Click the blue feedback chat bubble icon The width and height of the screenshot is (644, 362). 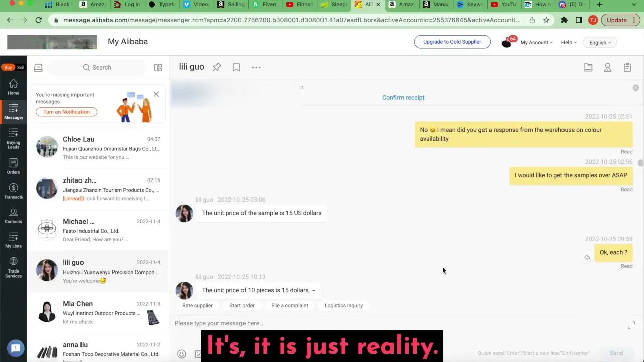(15, 348)
